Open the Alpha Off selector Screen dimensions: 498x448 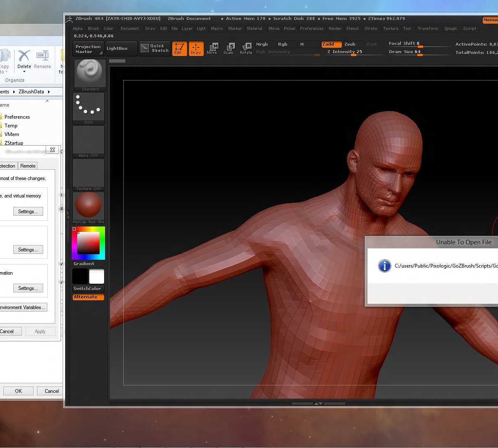pyautogui.click(x=88, y=141)
